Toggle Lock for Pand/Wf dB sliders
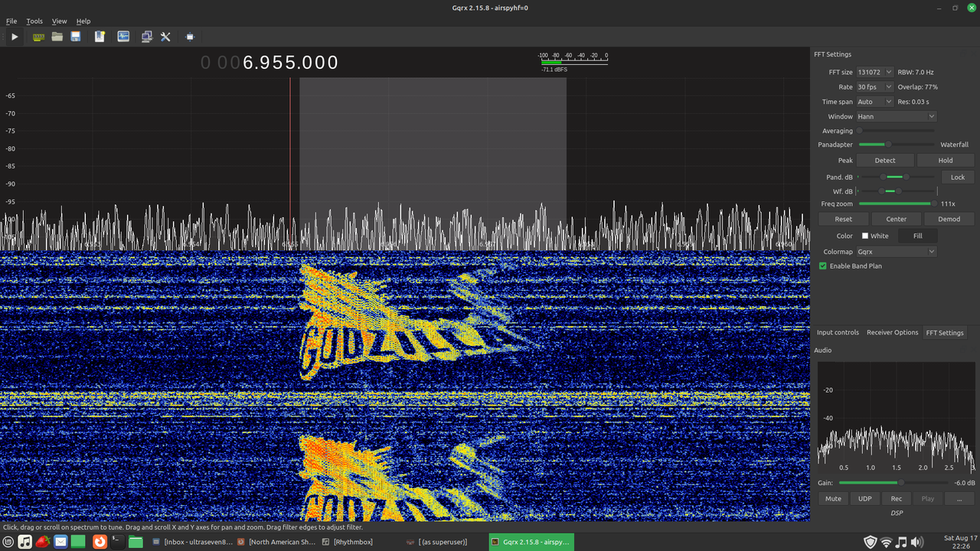The image size is (980, 551). pos(958,177)
